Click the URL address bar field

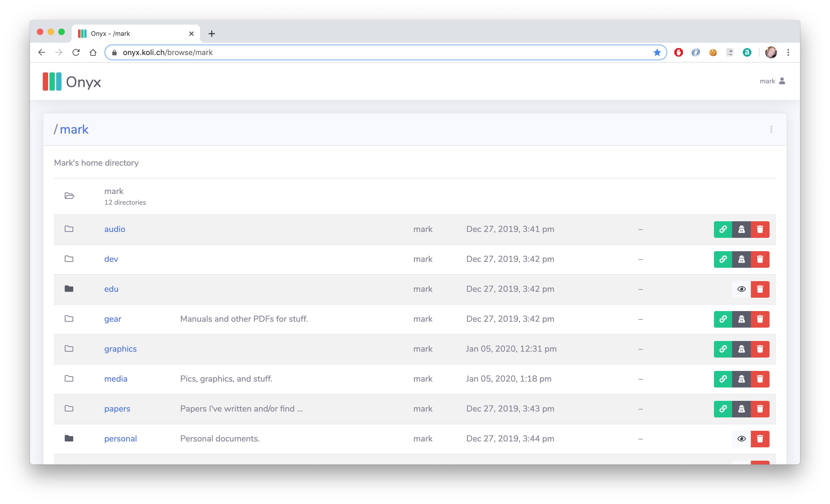point(371,53)
